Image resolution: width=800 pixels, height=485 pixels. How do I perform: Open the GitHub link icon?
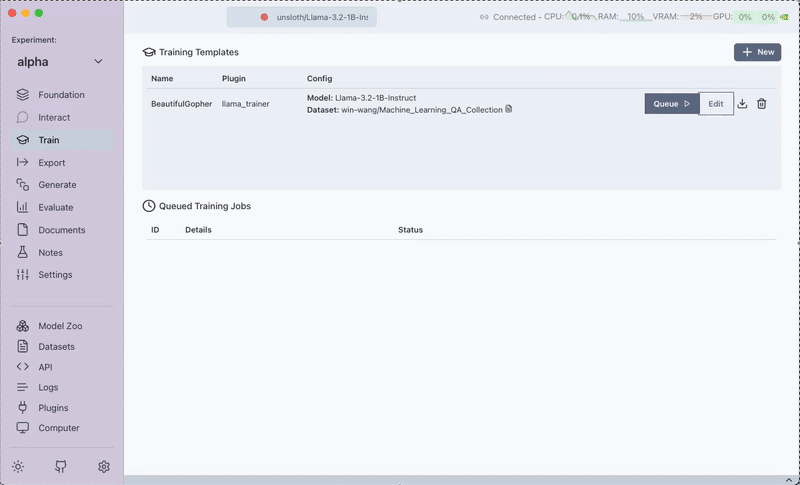click(61, 467)
